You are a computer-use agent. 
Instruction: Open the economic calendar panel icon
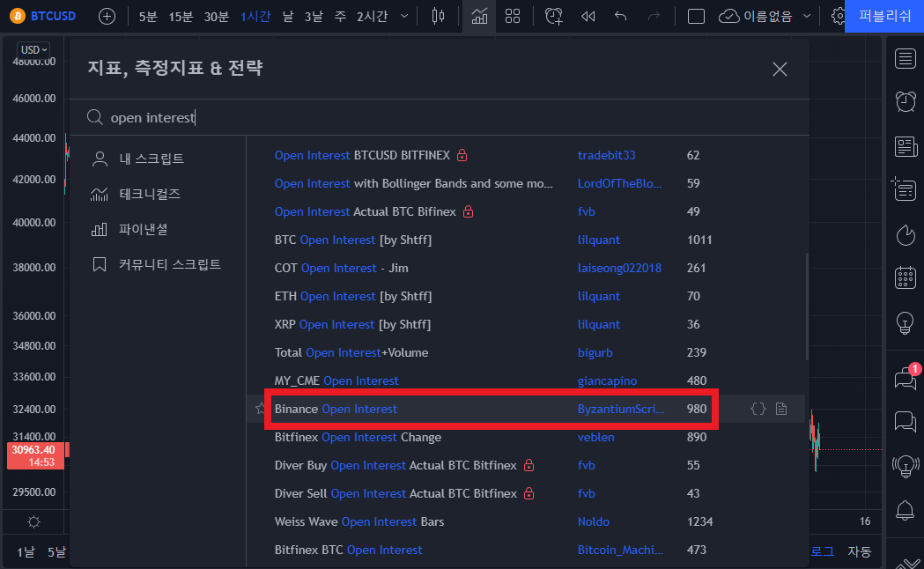(906, 277)
